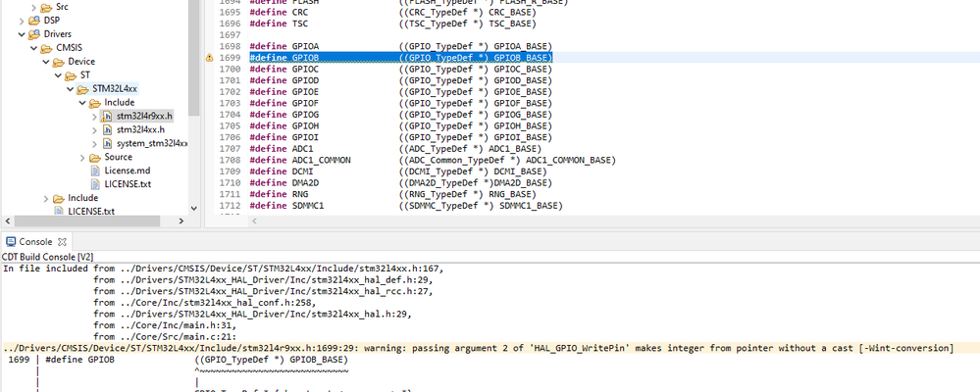
Task: Collapse the Drivers folder
Action: tap(22, 34)
